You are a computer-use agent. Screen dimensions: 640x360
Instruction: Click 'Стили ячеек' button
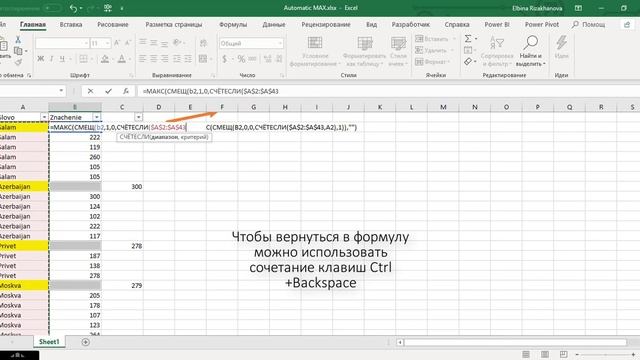click(x=398, y=51)
